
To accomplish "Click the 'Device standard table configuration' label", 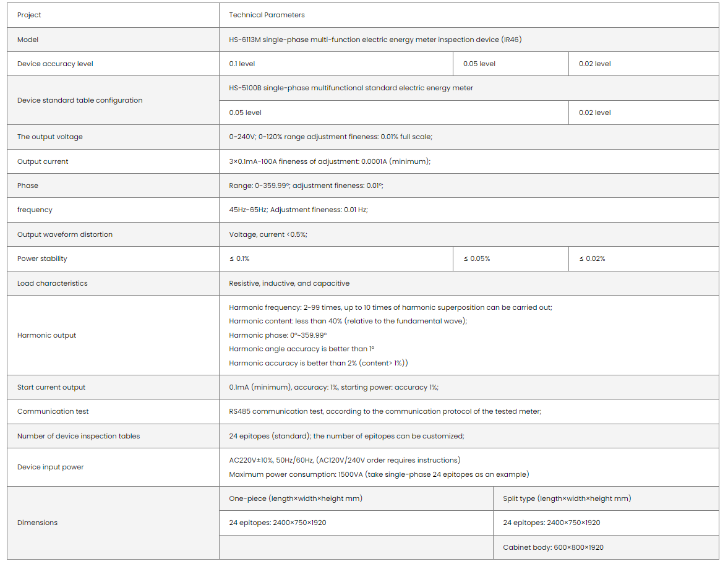I will click(x=80, y=100).
